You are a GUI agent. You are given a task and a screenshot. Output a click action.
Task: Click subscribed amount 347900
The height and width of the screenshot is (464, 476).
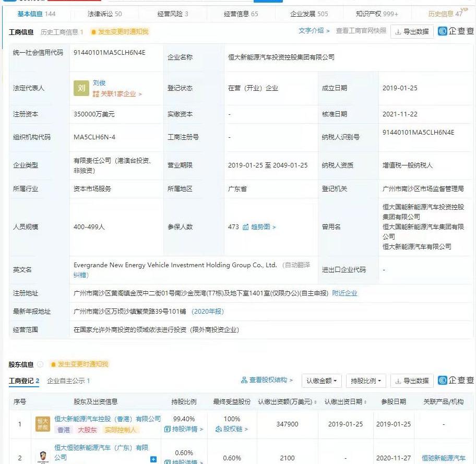click(x=287, y=424)
